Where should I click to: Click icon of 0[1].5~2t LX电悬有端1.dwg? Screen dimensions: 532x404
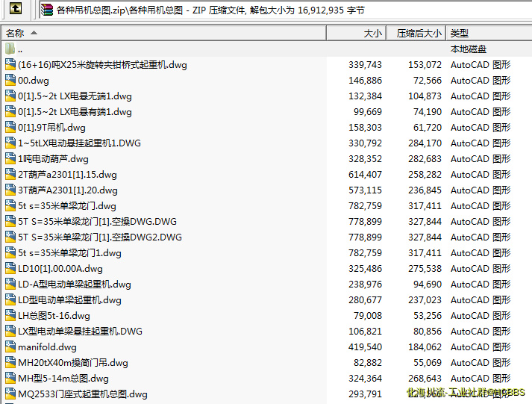coord(10,112)
